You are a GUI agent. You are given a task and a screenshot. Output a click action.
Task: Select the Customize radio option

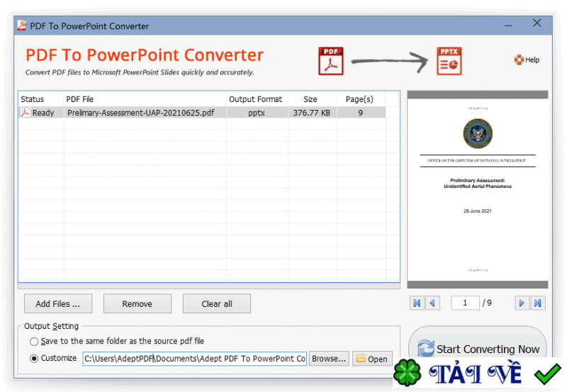pos(34,359)
